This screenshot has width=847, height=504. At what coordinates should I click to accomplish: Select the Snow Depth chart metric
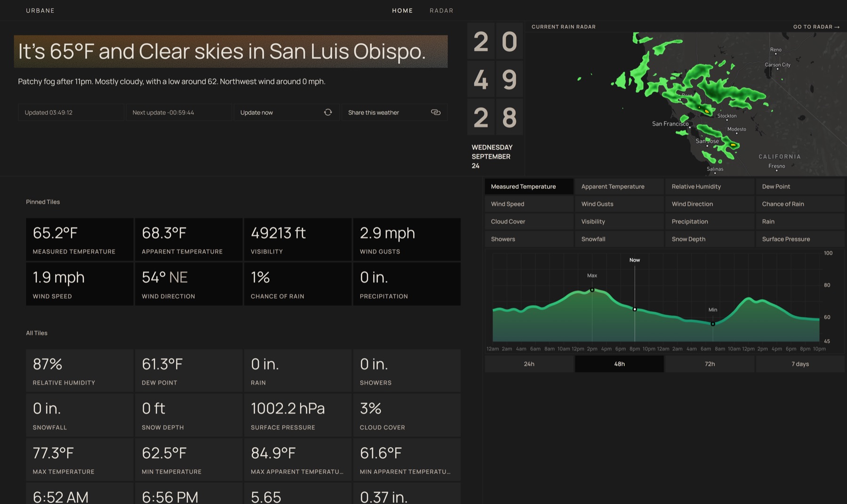[710, 239]
